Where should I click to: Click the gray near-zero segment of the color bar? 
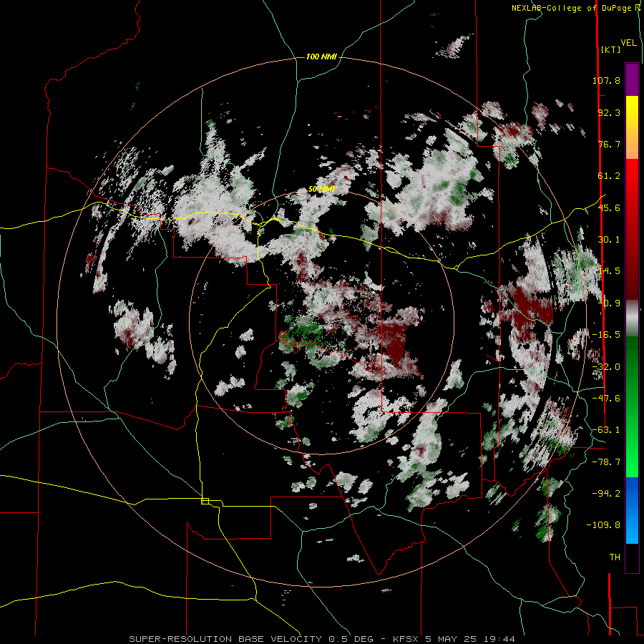[x=632, y=318]
